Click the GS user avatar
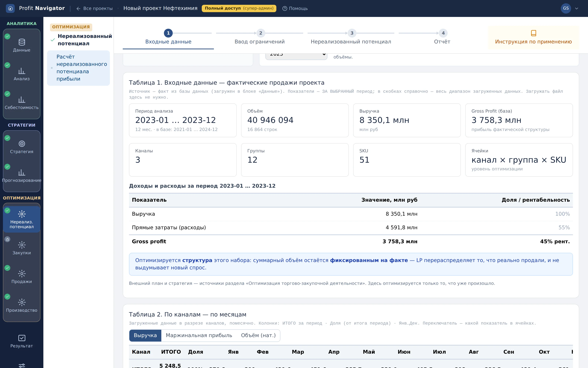Viewport: 588px width, 368px height. 566,8
